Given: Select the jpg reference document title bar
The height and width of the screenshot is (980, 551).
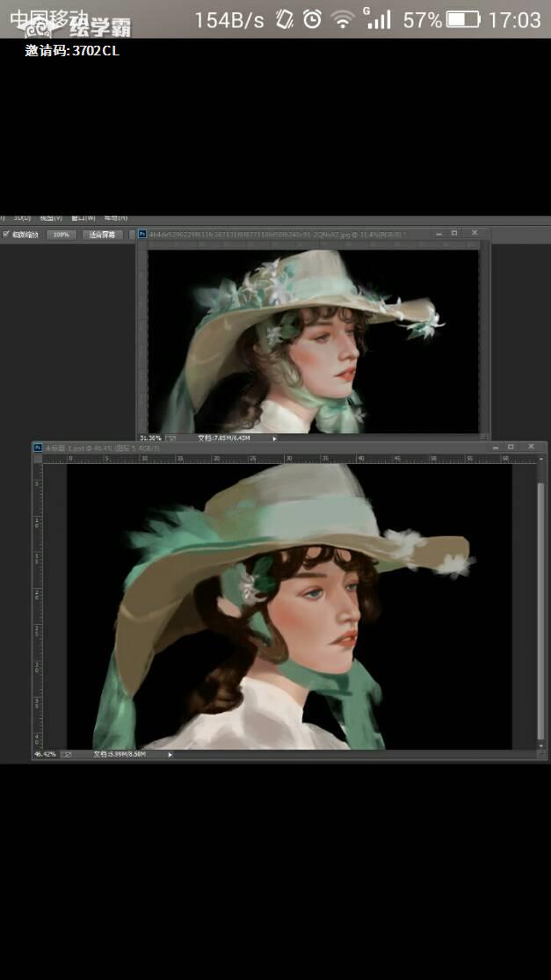Looking at the screenshot, I should [315, 234].
